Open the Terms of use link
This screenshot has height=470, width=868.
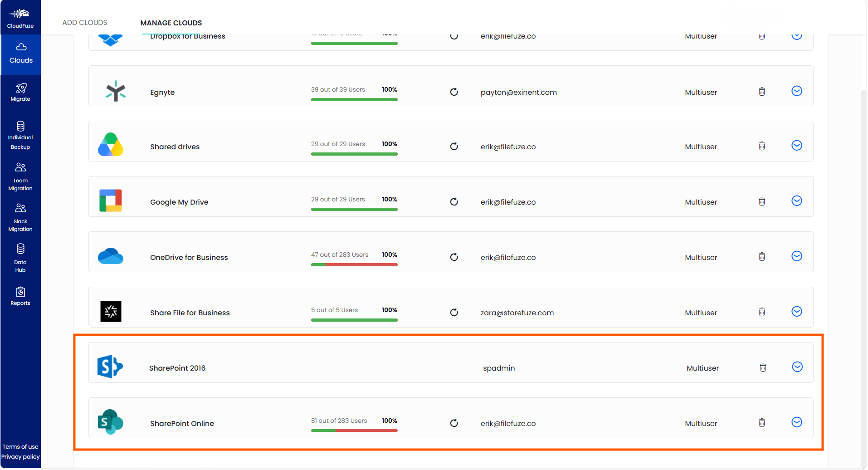tap(20, 447)
